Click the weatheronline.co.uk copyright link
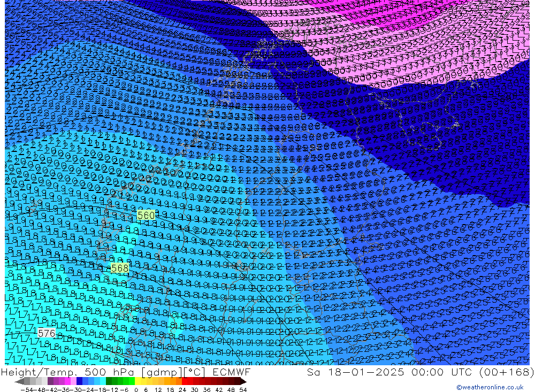This screenshot has height=392, width=535. pyautogui.click(x=490, y=387)
